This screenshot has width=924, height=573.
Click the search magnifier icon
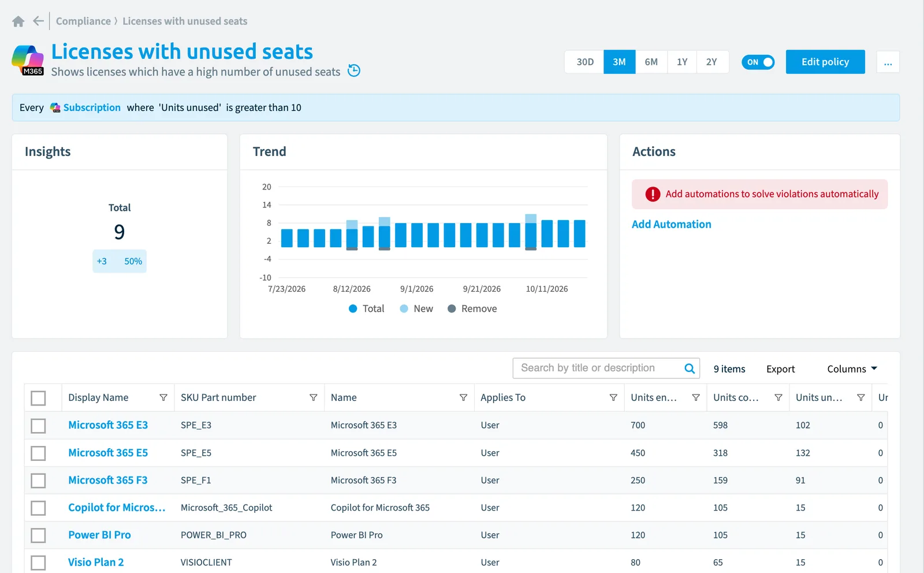point(690,369)
